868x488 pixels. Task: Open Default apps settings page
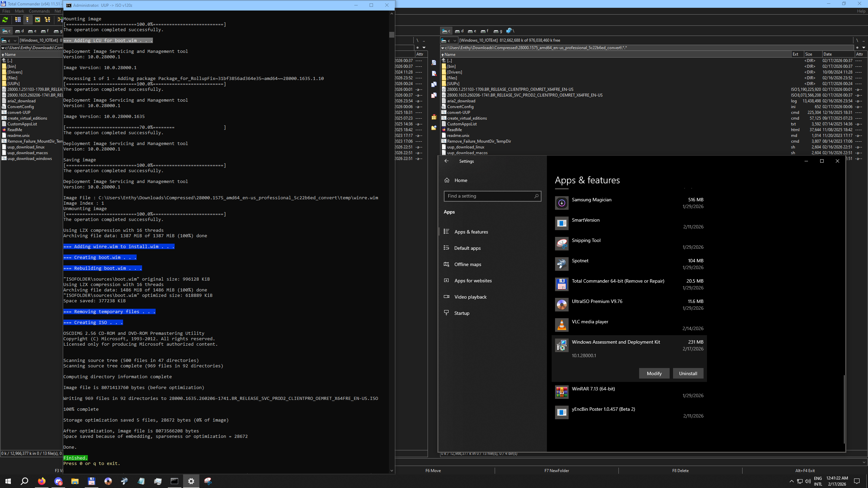pyautogui.click(x=467, y=248)
